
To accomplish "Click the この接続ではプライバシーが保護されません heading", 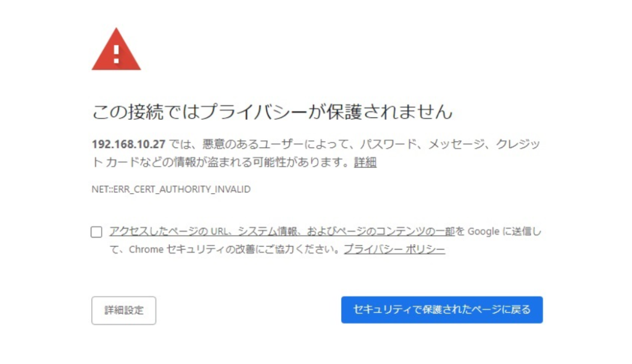I will [272, 112].
